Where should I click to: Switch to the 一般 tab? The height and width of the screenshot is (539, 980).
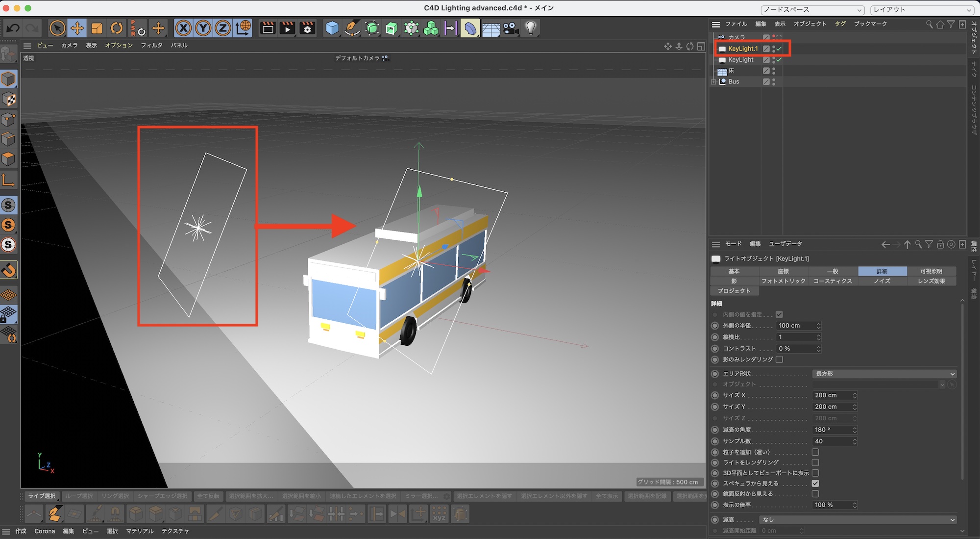833,271
